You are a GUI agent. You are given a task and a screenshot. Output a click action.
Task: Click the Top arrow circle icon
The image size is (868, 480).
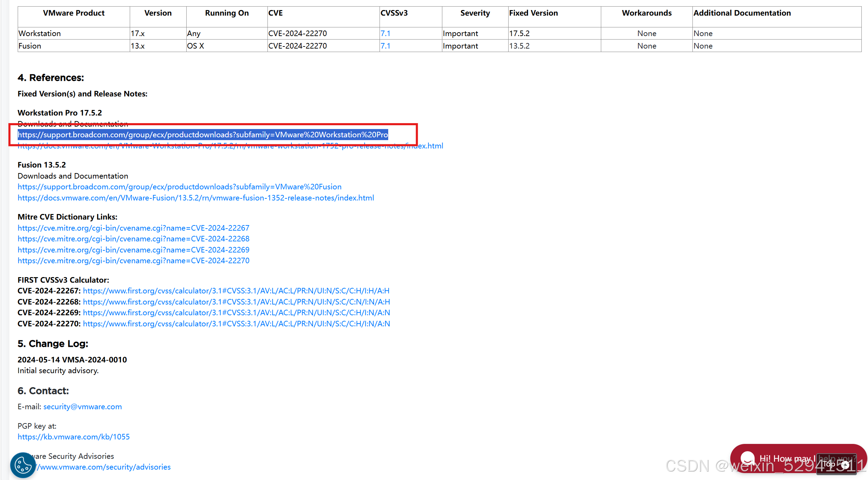click(x=845, y=465)
